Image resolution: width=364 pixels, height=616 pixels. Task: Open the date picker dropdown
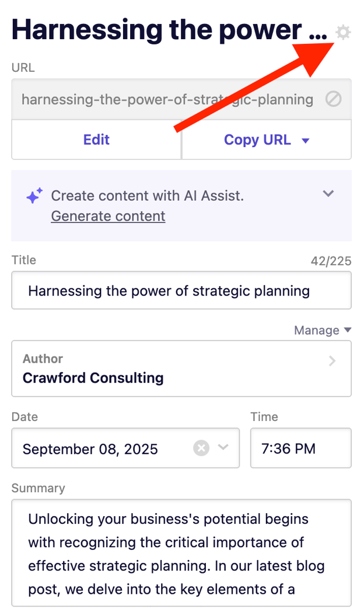223,448
